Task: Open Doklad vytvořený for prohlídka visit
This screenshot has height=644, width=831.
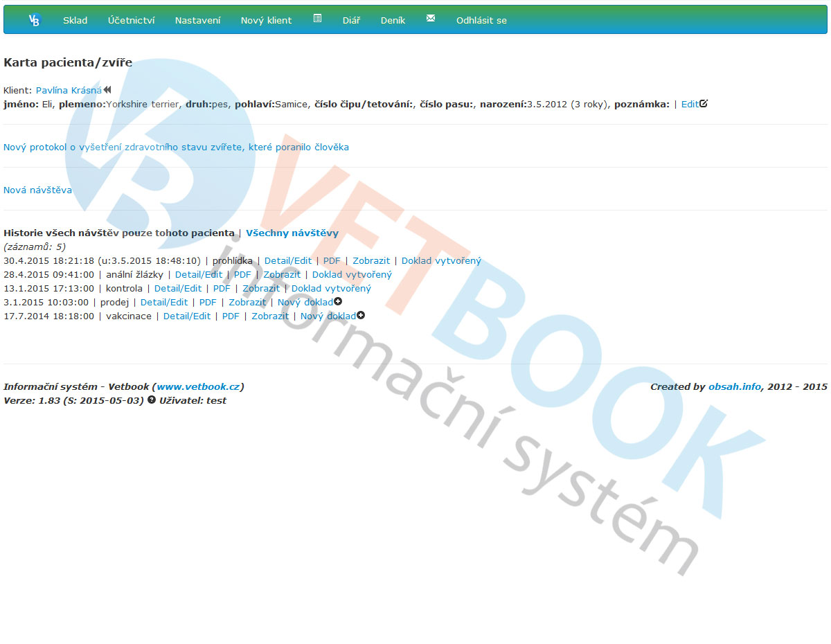Action: point(441,260)
